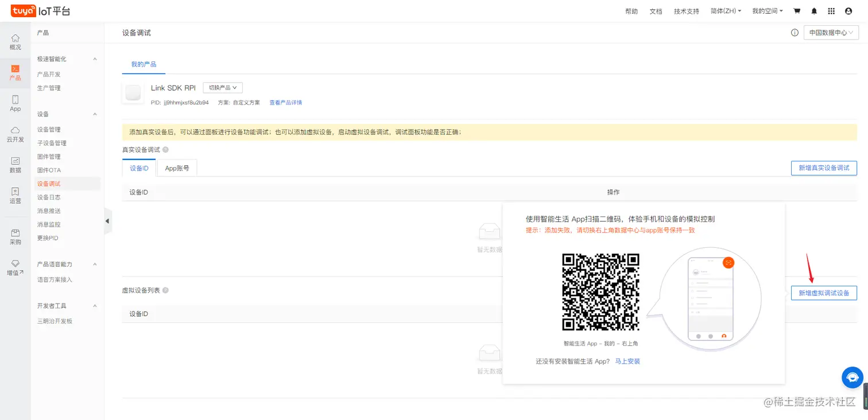Screen dimensions: 868x420
Task: Click help icon next to 真实设备调试
Action: coord(165,150)
